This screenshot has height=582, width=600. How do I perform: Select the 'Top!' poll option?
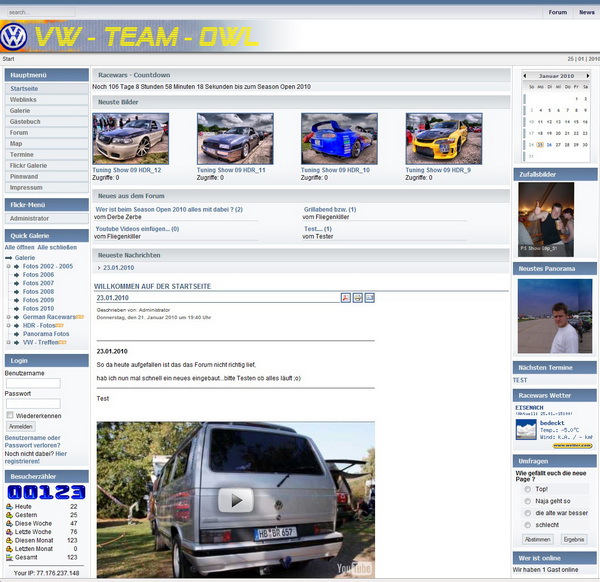(x=527, y=489)
